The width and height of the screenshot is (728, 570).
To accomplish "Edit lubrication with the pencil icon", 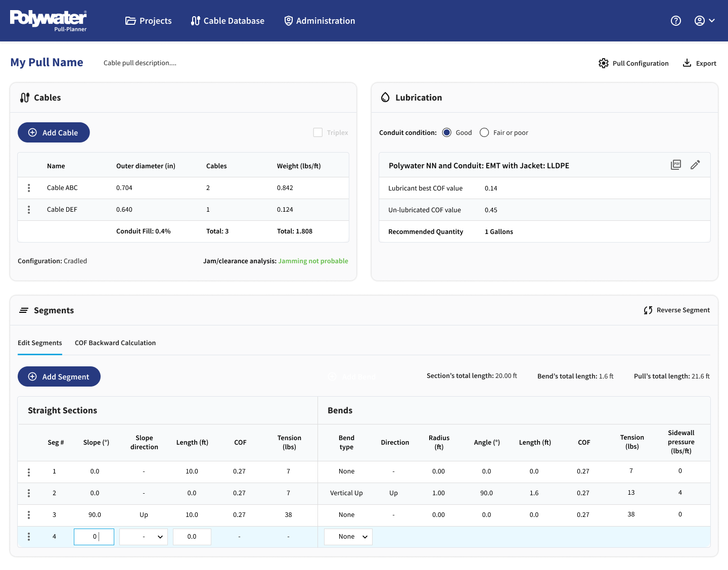I will click(x=695, y=165).
